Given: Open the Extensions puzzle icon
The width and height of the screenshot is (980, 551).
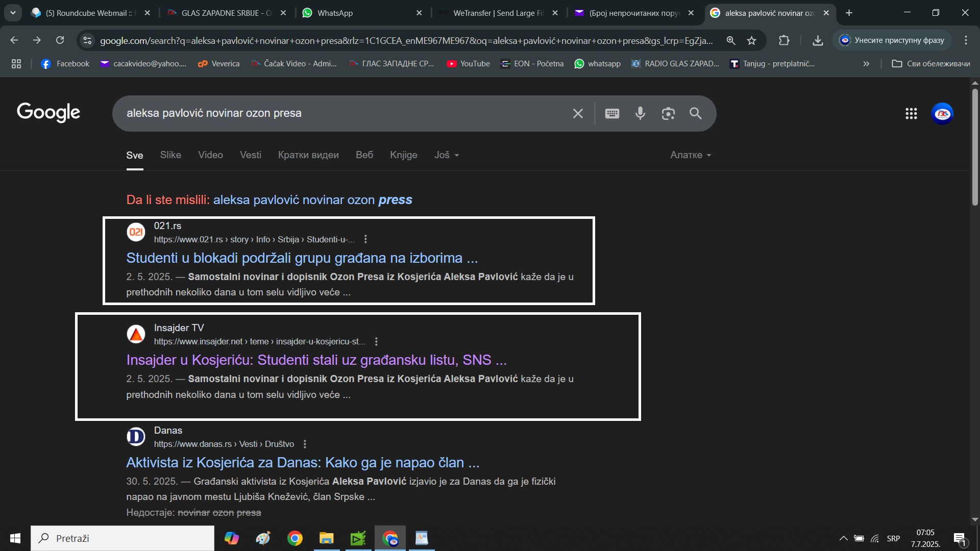Looking at the screenshot, I should coord(784,40).
